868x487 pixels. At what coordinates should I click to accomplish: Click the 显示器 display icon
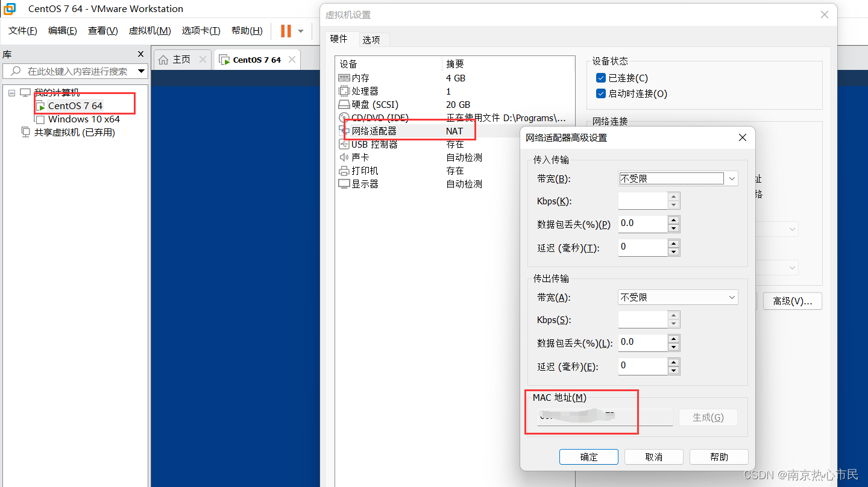(344, 184)
